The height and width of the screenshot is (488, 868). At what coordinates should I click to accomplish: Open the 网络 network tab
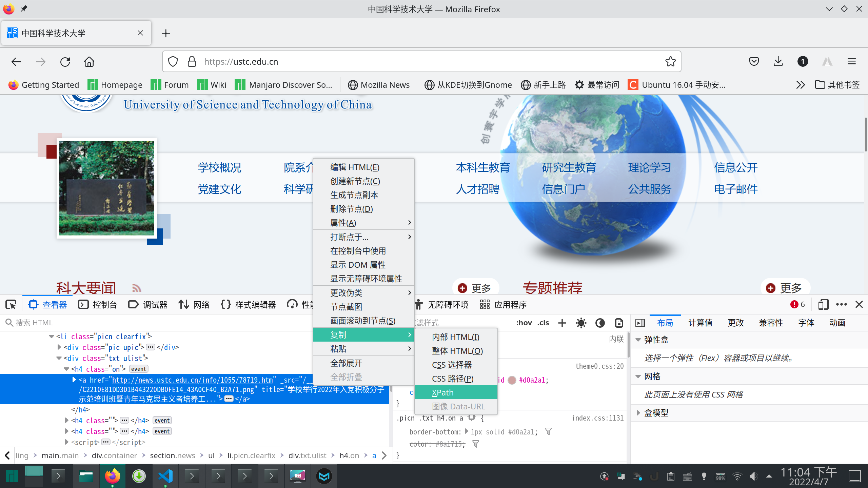click(x=194, y=305)
